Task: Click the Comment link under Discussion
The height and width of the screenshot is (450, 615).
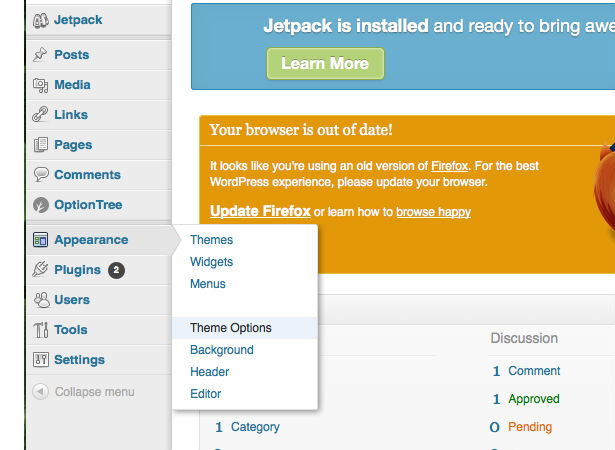Action: coord(534,371)
